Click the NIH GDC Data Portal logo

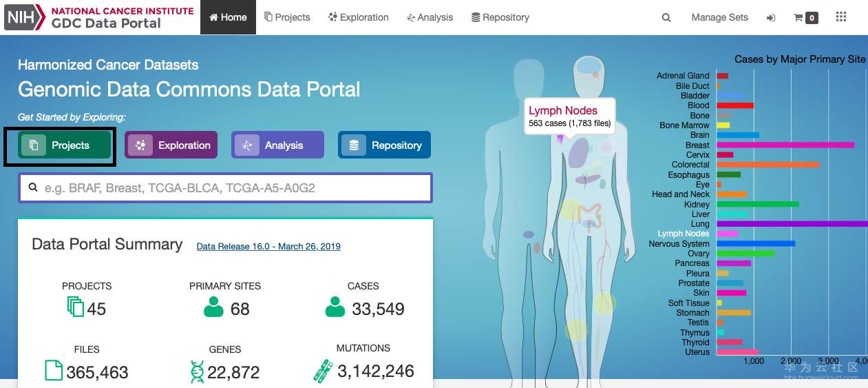click(x=99, y=17)
